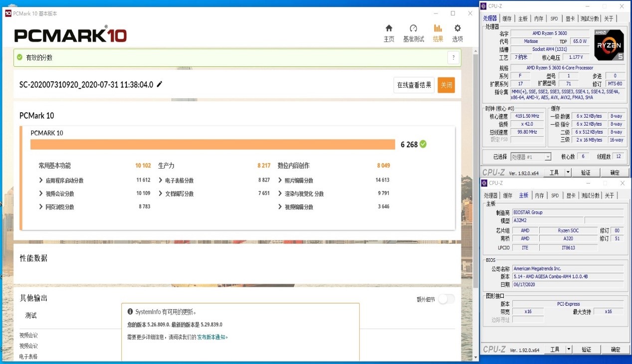The height and width of the screenshot is (364, 632).
Task: Close the lower CPU-Z 主板 window
Action: pyautogui.click(x=622, y=183)
